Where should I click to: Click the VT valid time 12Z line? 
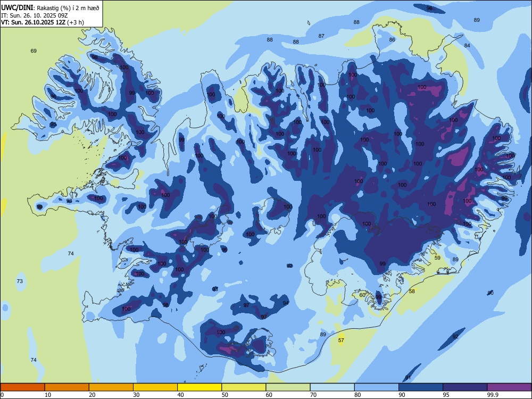[x=43, y=22]
